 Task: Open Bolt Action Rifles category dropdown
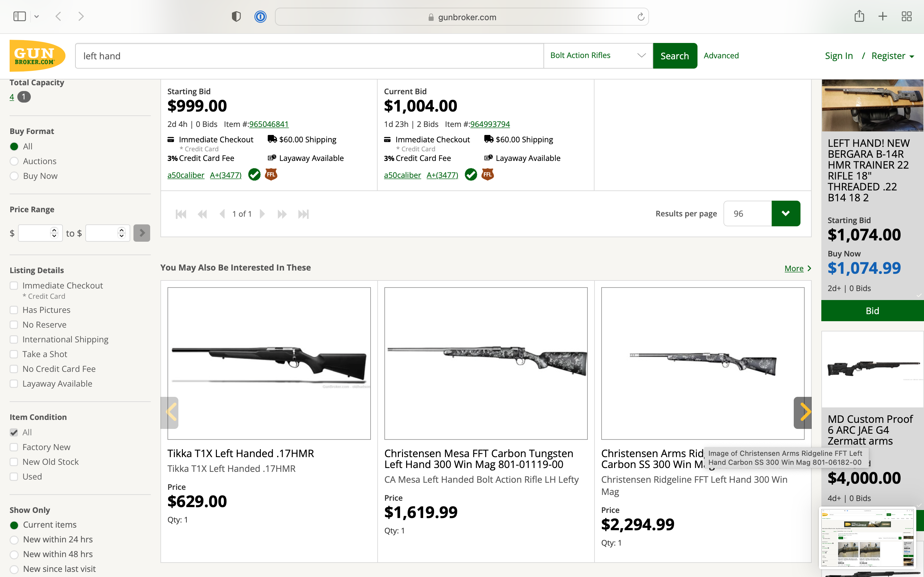coord(598,56)
